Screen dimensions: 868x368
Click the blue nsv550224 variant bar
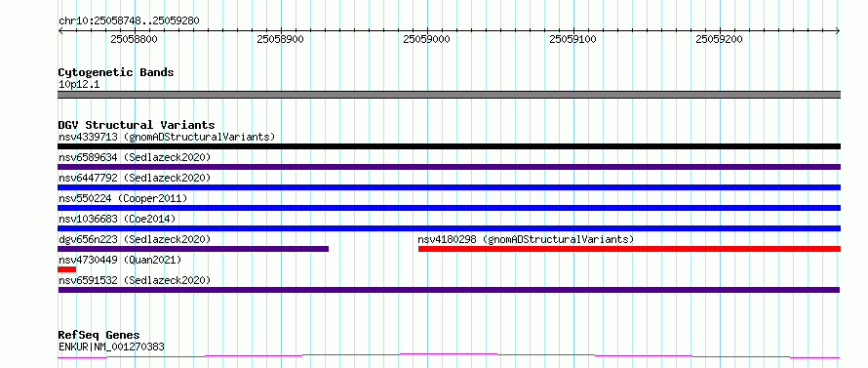pyautogui.click(x=449, y=208)
